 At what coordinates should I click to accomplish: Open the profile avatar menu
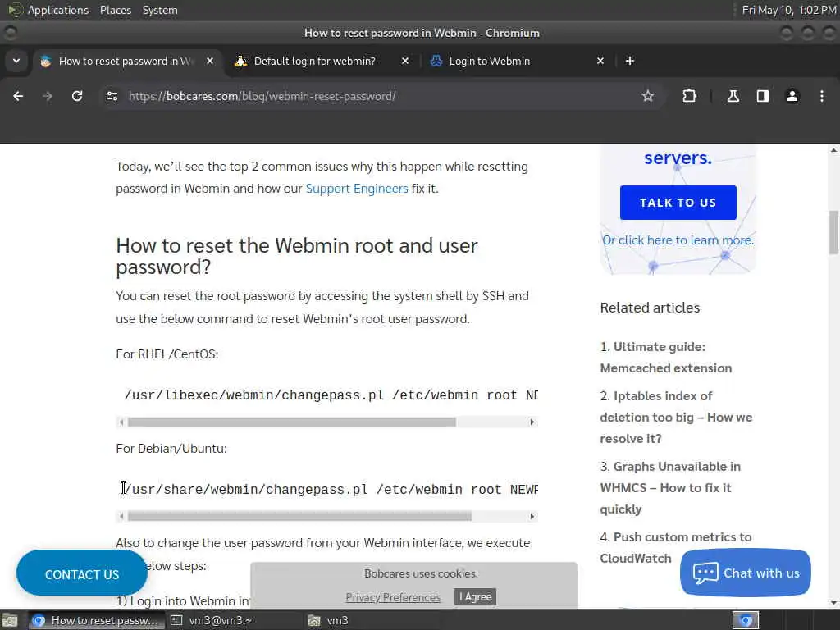(792, 96)
